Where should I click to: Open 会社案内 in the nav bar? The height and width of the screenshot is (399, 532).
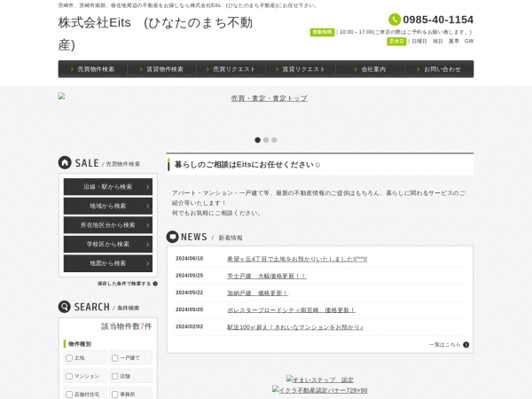click(370, 69)
